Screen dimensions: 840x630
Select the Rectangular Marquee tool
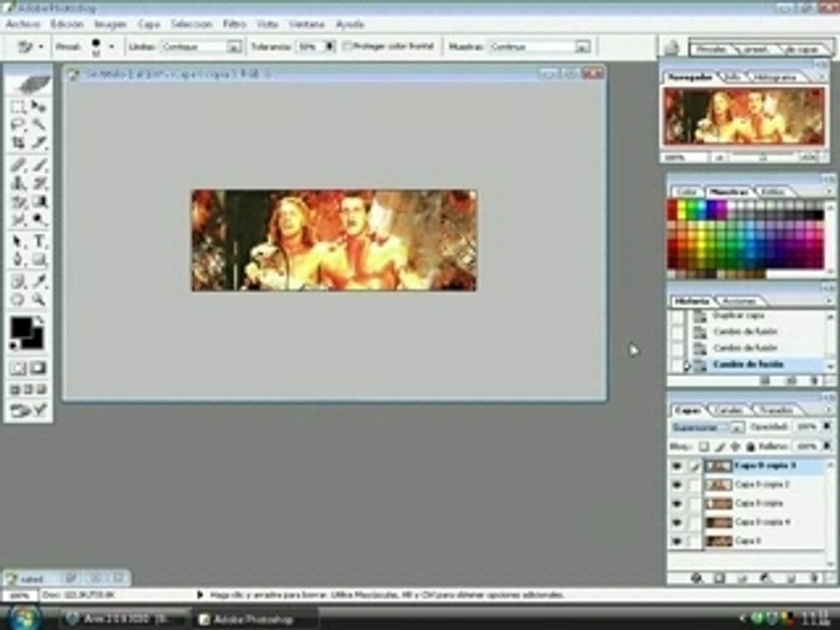click(x=17, y=107)
